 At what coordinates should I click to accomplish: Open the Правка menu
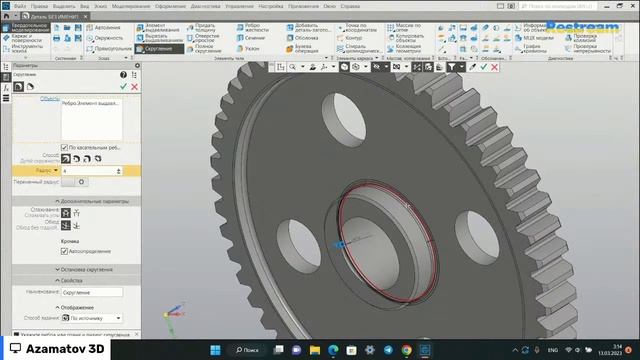point(39,7)
